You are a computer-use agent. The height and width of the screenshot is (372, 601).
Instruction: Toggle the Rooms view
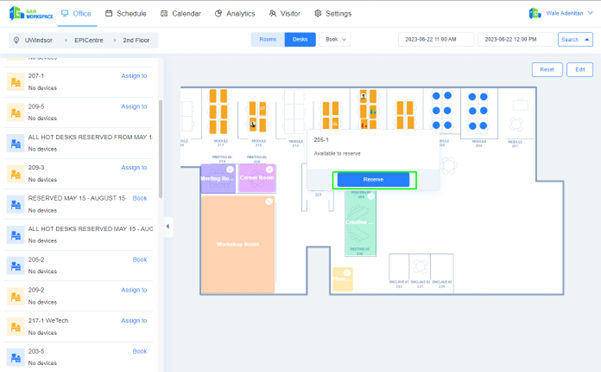point(268,39)
